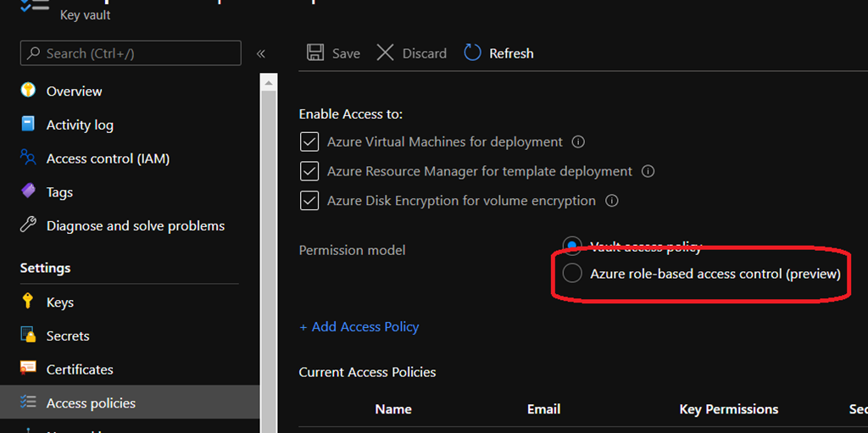The height and width of the screenshot is (433, 868).
Task: Click the Save disk icon
Action: [x=315, y=53]
